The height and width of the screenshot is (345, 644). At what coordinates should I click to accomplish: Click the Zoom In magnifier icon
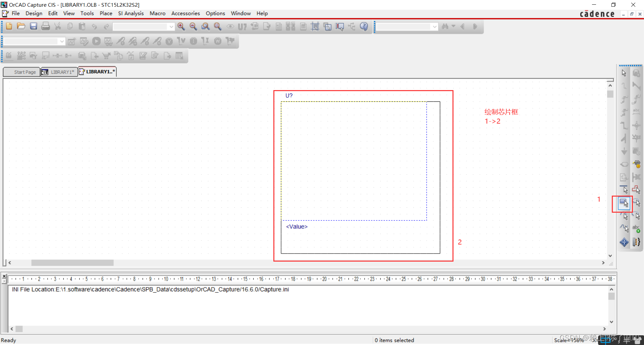[181, 26]
